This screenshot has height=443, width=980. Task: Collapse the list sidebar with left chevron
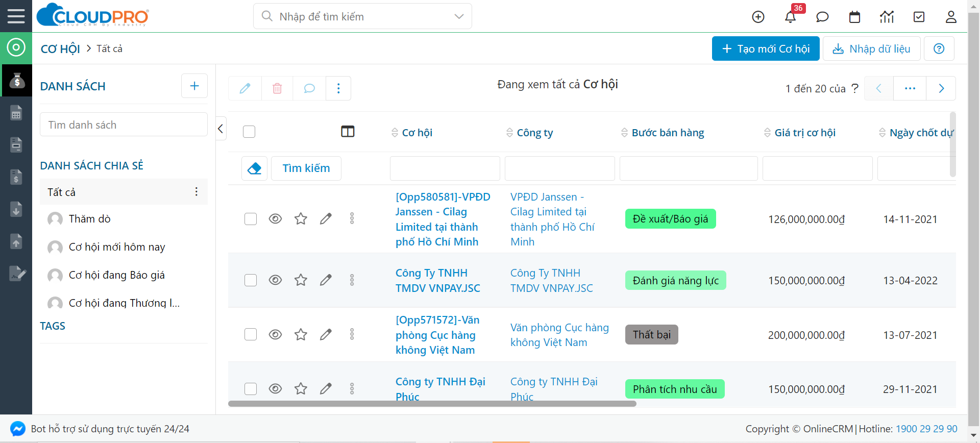[221, 129]
